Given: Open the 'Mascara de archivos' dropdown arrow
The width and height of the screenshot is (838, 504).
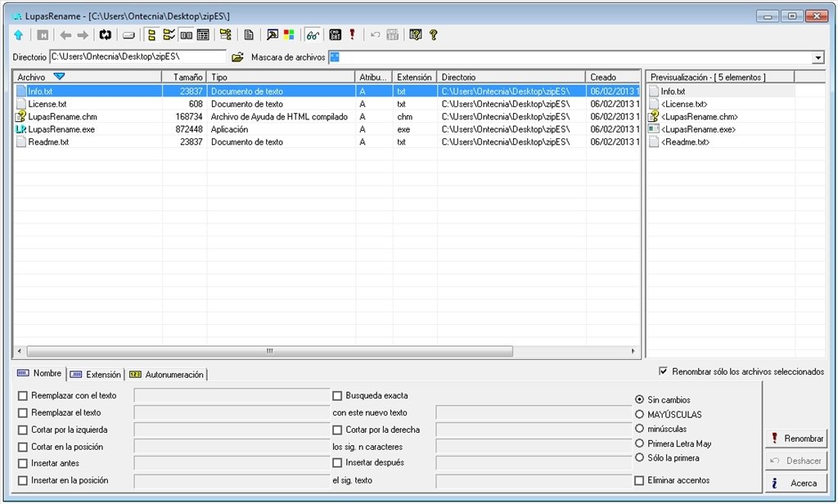Looking at the screenshot, I should [818, 57].
